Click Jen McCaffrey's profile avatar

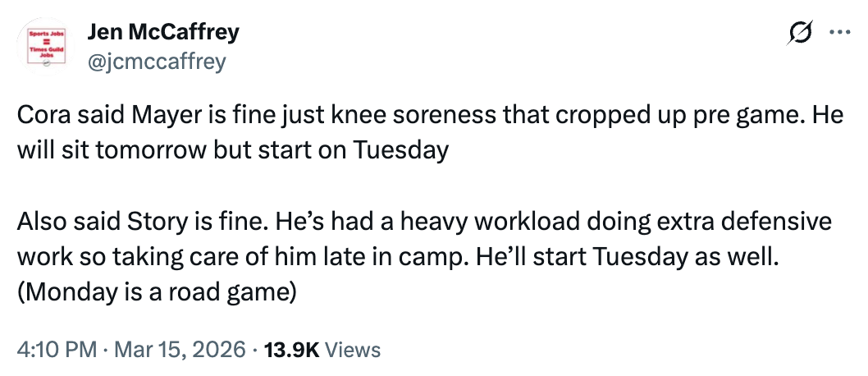pyautogui.click(x=46, y=47)
